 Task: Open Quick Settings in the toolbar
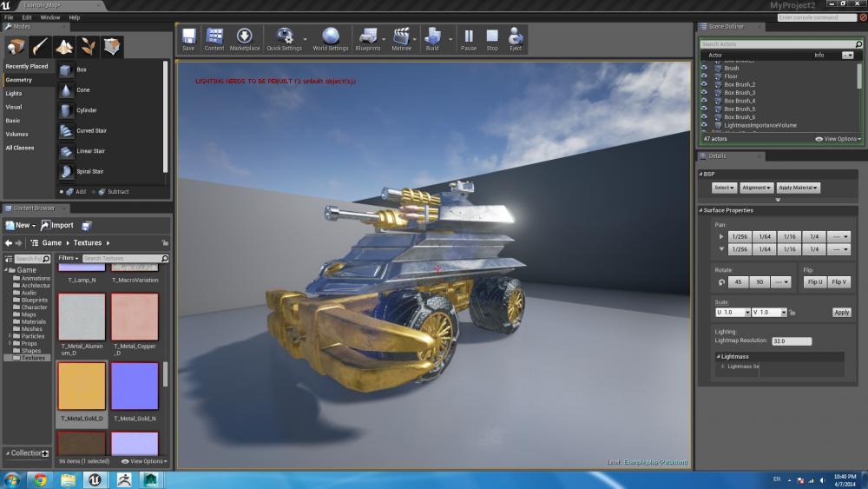[x=285, y=39]
